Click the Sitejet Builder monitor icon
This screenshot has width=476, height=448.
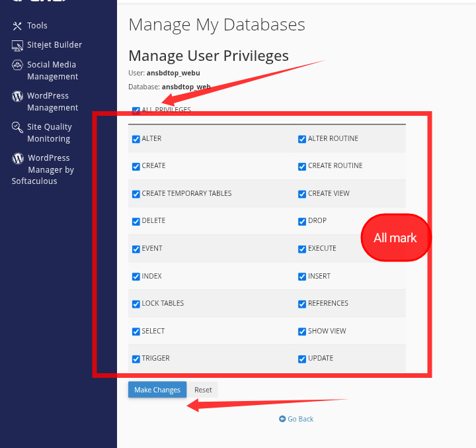pos(17,45)
